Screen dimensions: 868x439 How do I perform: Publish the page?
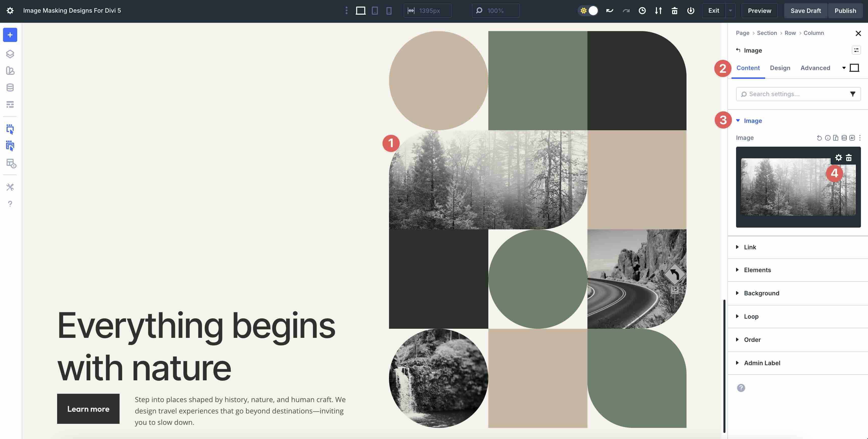[845, 10]
